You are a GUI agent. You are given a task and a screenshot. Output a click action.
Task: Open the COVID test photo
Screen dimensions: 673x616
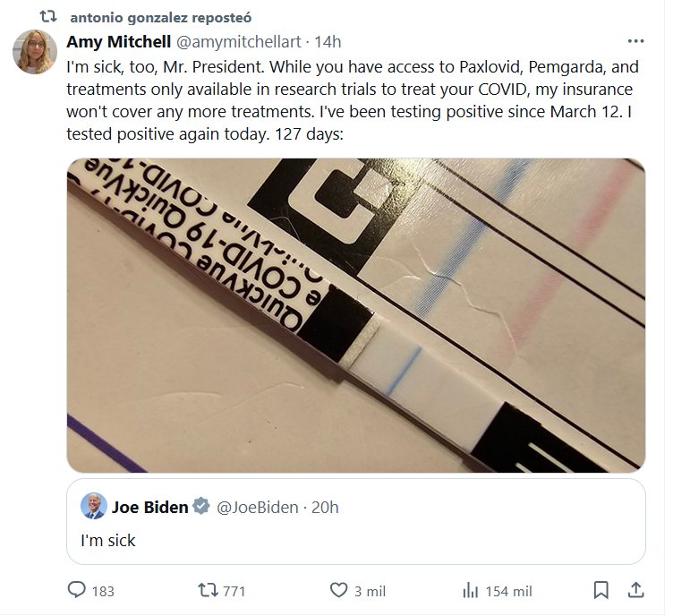[x=355, y=315]
